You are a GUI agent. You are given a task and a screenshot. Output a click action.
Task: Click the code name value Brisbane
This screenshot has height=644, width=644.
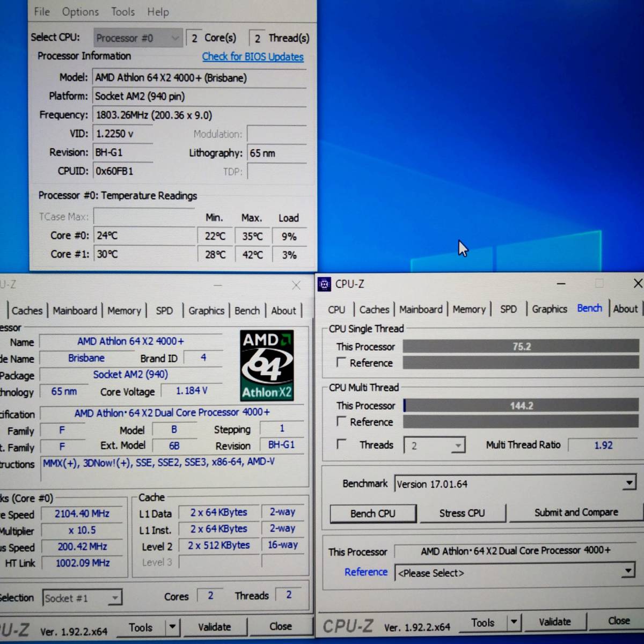(x=86, y=358)
